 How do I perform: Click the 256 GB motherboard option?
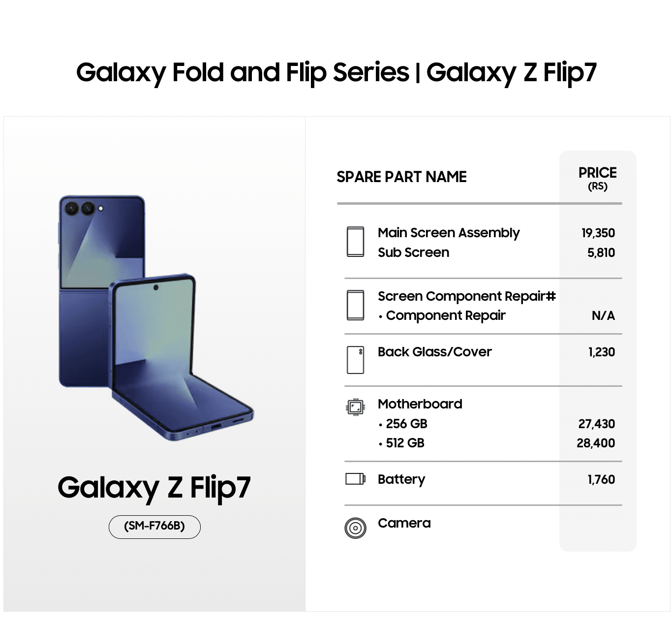(x=406, y=424)
